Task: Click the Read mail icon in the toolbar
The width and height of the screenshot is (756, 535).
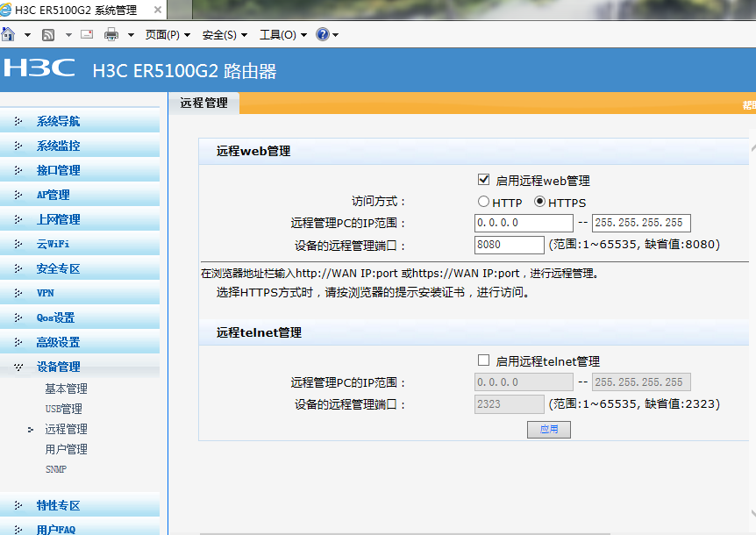Action: [87, 34]
